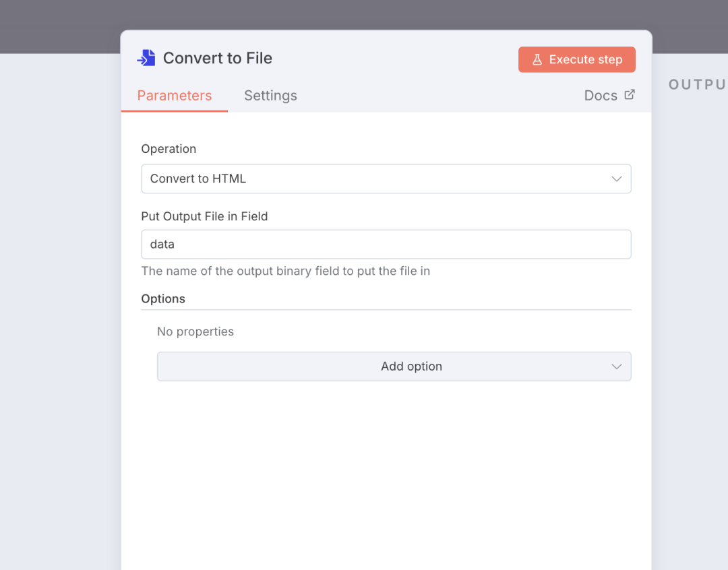Click the Convert to File title text
Viewport: 728px width, 570px height.
point(218,58)
